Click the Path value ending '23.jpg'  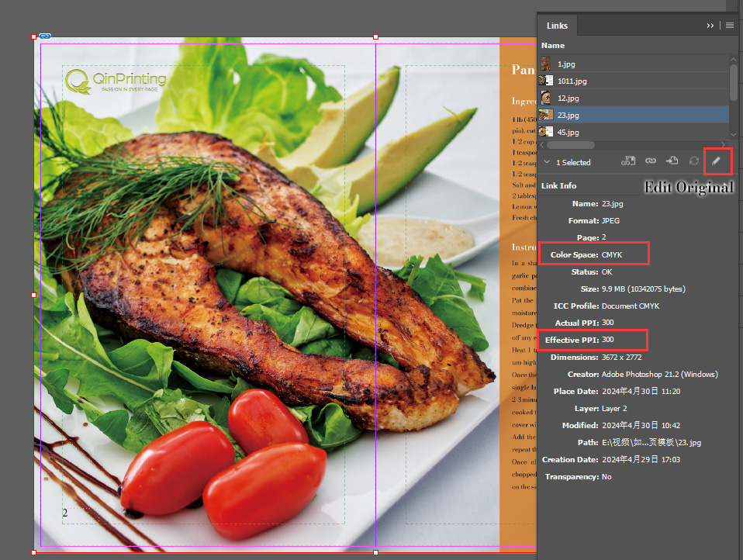click(x=651, y=443)
